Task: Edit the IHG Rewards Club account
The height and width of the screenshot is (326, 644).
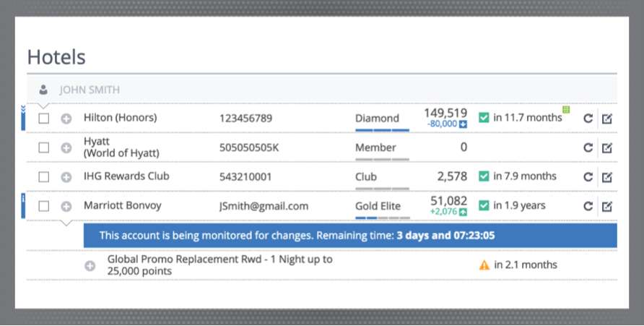Action: pyautogui.click(x=607, y=177)
